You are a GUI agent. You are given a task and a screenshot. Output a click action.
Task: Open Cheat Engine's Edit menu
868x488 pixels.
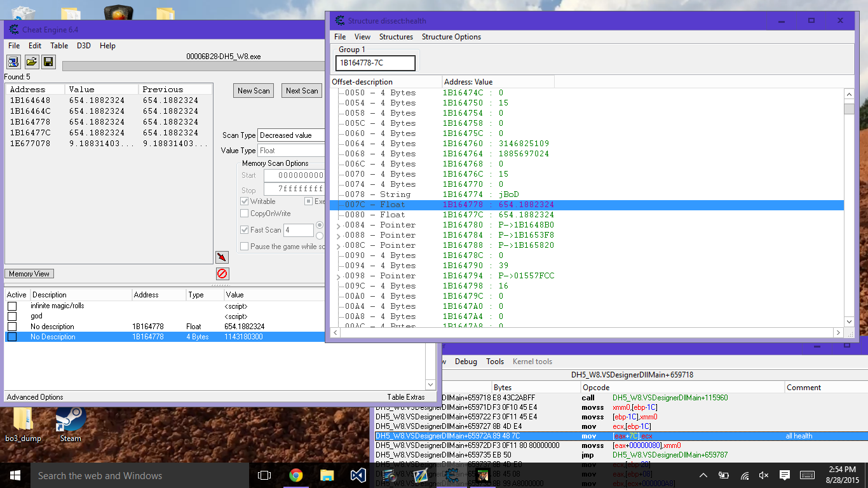click(x=35, y=46)
